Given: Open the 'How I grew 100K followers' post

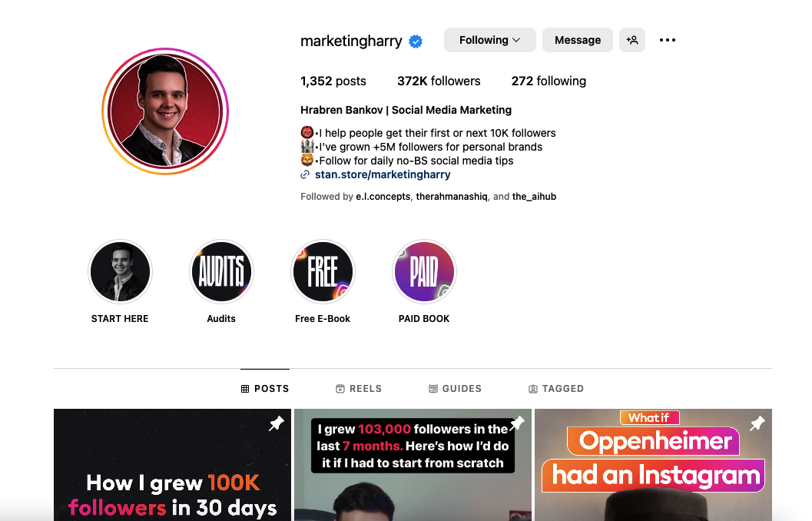Looking at the screenshot, I should point(172,465).
